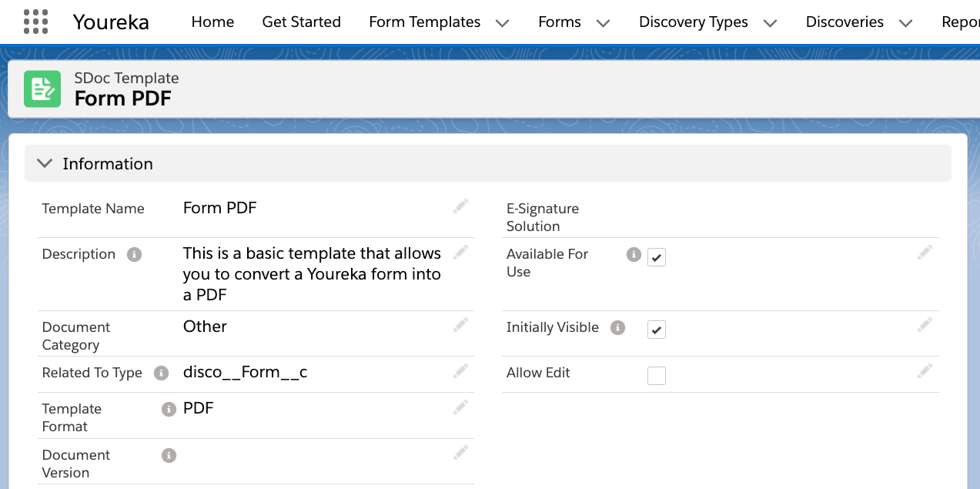Show help info for Document Version
980x489 pixels.
(x=169, y=455)
